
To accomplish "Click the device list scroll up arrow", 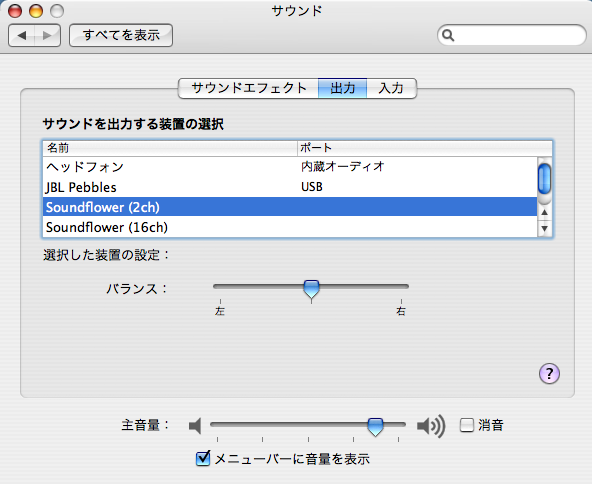I will (544, 212).
